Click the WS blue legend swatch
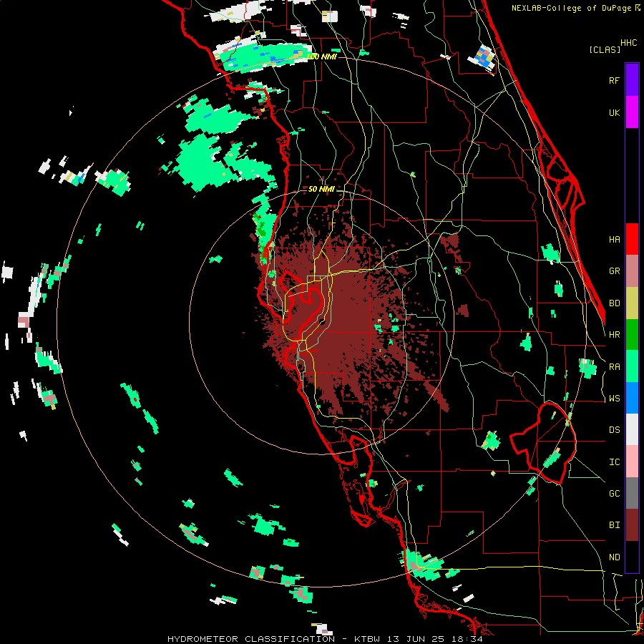 click(632, 398)
